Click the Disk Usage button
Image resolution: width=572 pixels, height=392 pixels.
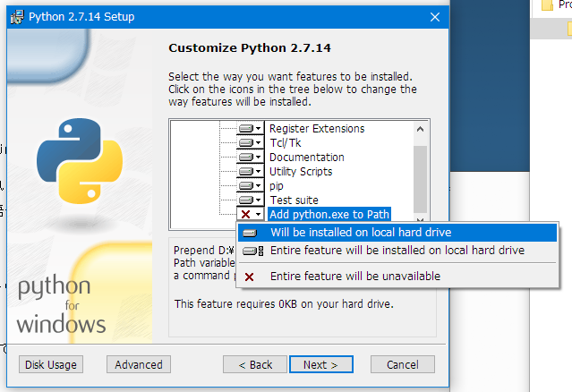(x=51, y=364)
